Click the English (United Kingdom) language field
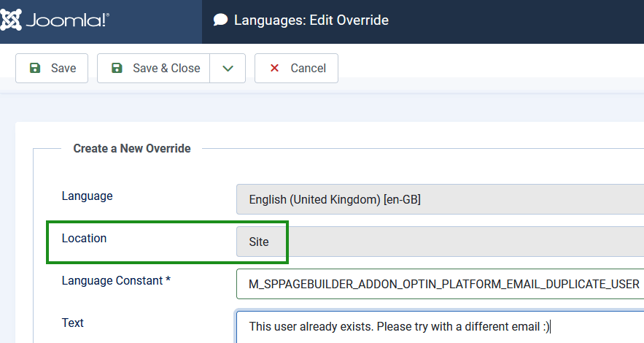This screenshot has height=343, width=644. click(438, 199)
